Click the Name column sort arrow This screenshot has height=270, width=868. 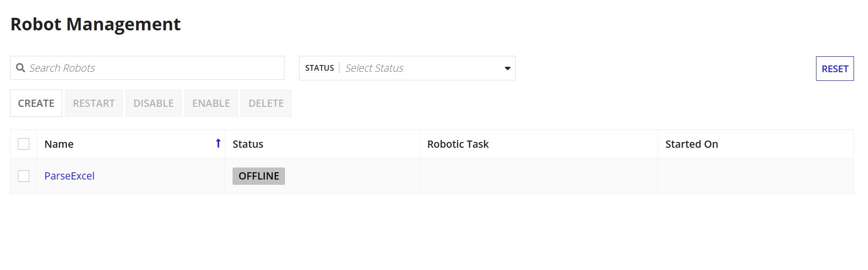pyautogui.click(x=218, y=143)
